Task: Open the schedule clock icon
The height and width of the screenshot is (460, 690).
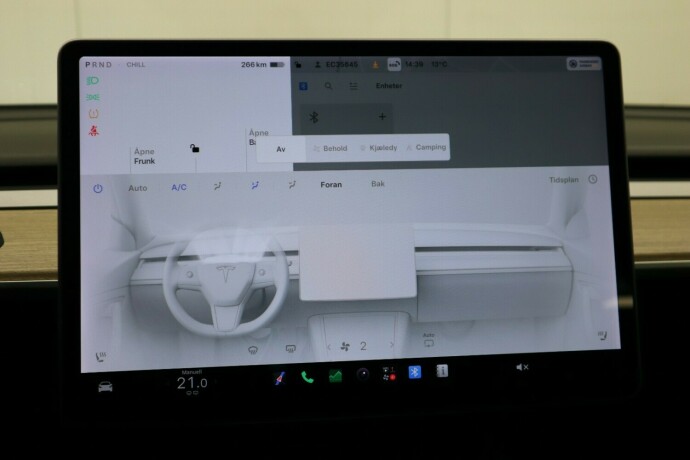Action: [x=593, y=179]
